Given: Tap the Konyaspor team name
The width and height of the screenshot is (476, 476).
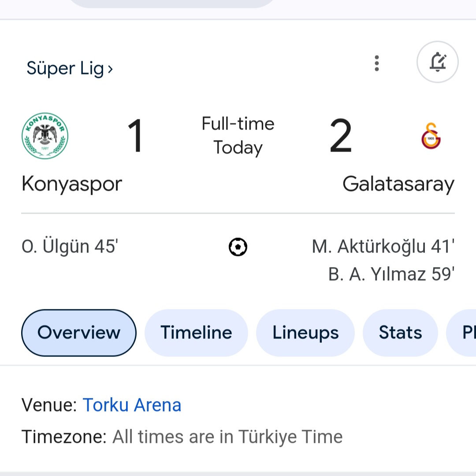Looking at the screenshot, I should (72, 184).
